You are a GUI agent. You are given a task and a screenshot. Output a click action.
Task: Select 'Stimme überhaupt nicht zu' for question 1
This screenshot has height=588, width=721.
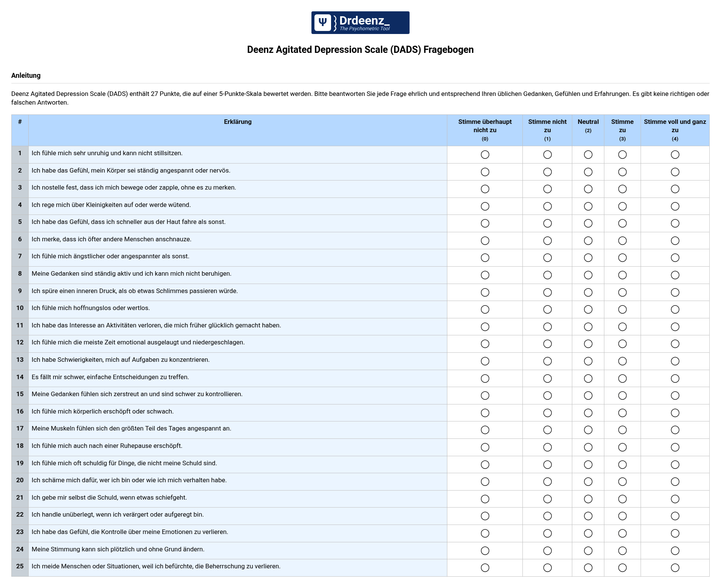485,155
